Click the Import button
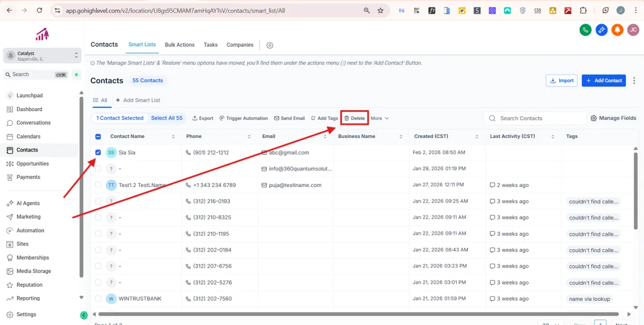 click(x=561, y=81)
